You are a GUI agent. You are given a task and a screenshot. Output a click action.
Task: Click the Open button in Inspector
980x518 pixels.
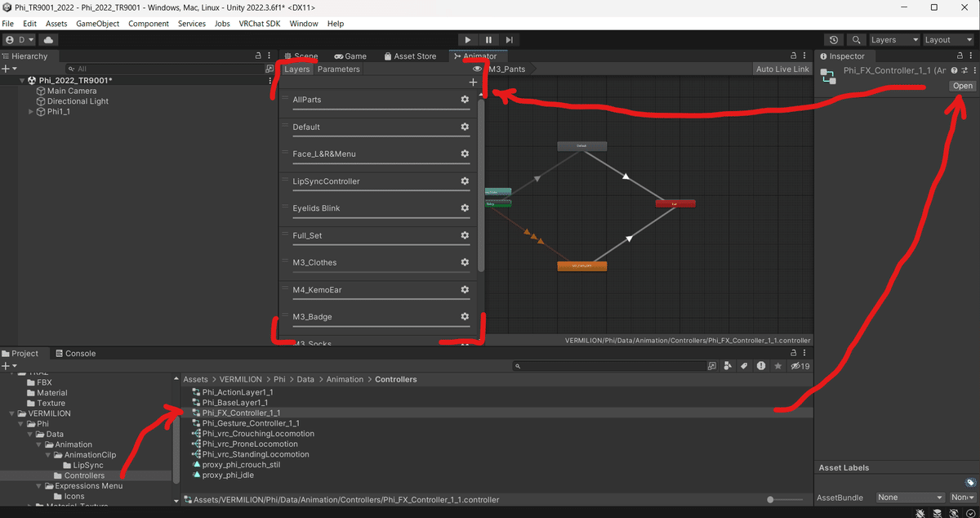(963, 86)
